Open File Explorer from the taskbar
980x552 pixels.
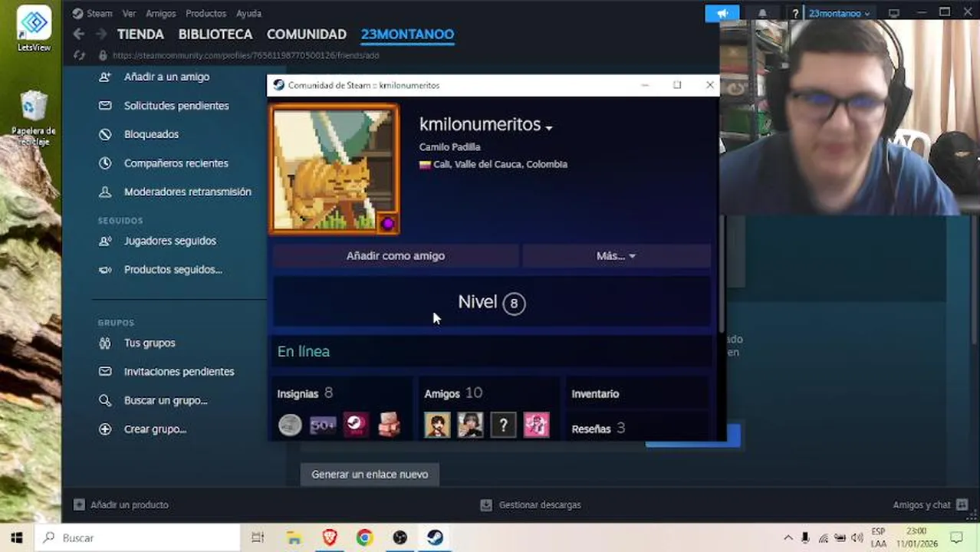coord(294,537)
